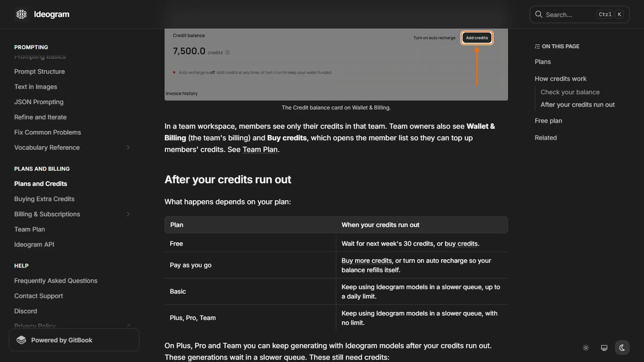The height and width of the screenshot is (362, 644).
Task: Open Ideogram API page
Action: click(34, 245)
